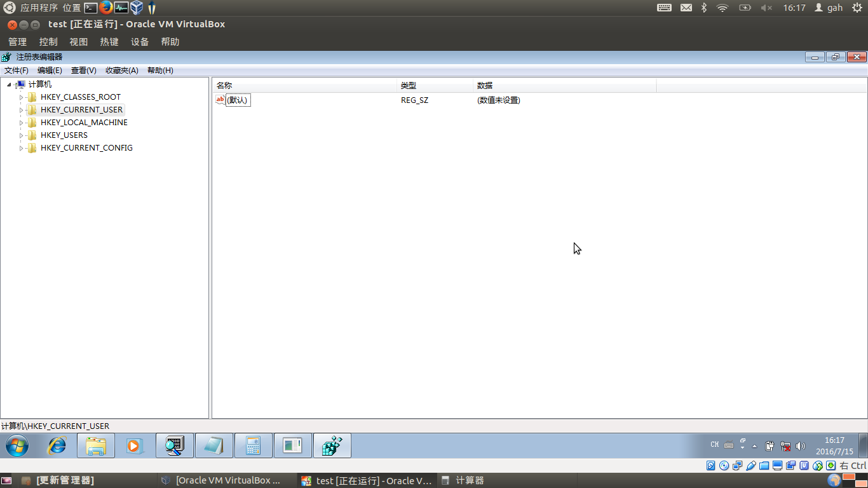
Task: Click the 名称 column header
Action: point(304,85)
